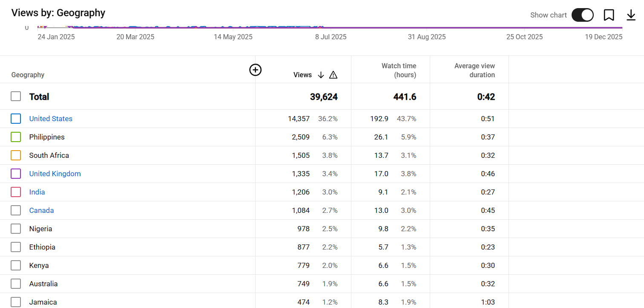Screen dimensions: 644x308
Task: Select the Nigeria row checkbox
Action: (16, 229)
